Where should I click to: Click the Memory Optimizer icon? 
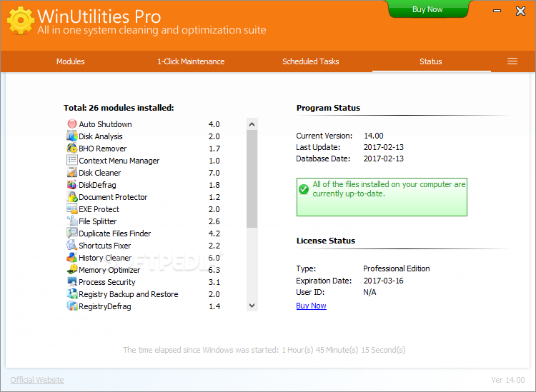pyautogui.click(x=71, y=269)
